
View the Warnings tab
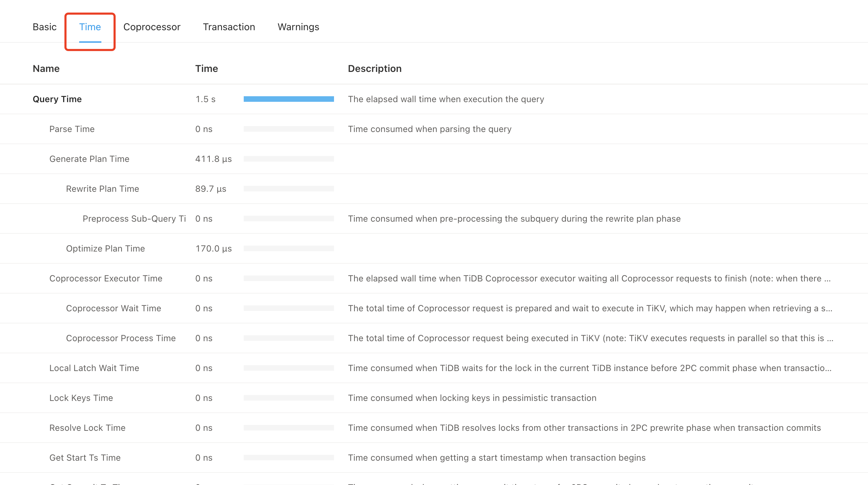pos(298,27)
